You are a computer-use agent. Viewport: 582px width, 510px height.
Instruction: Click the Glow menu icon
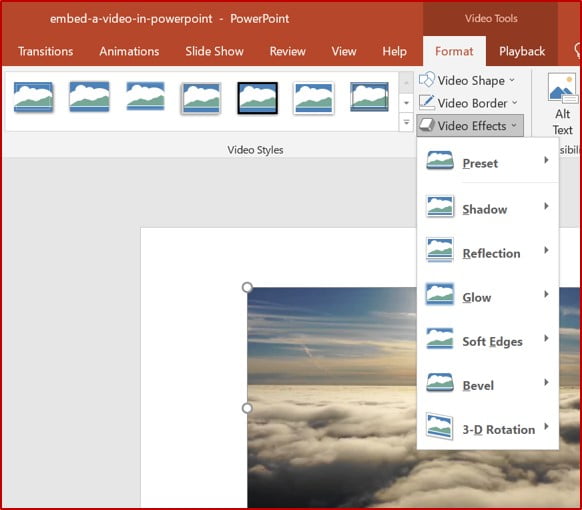point(440,294)
